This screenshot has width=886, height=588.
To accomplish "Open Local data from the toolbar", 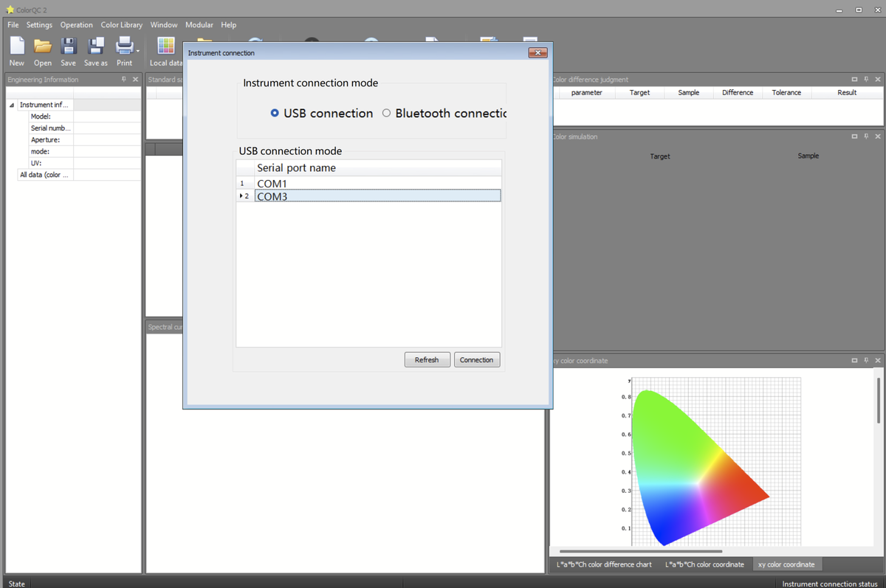I will 165,46.
